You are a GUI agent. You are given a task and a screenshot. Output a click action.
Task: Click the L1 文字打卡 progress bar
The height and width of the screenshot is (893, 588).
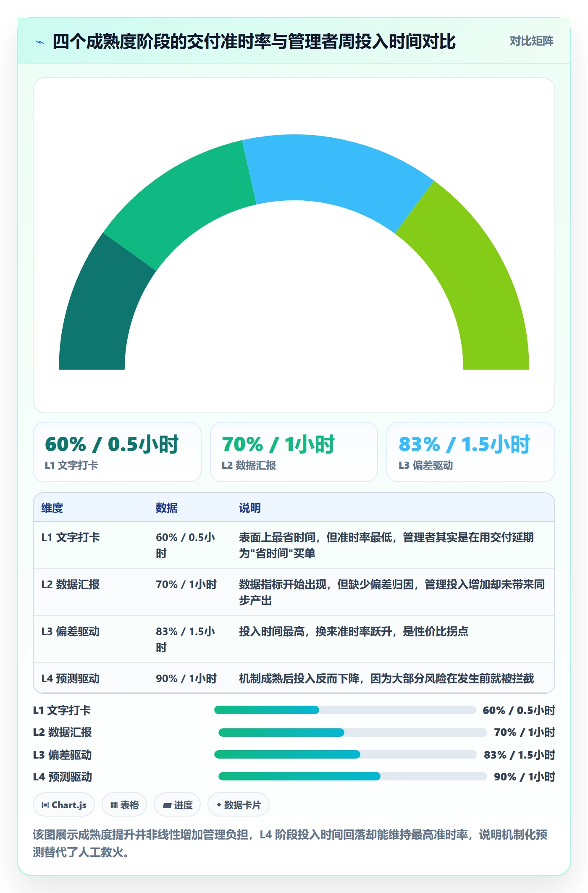(x=345, y=710)
